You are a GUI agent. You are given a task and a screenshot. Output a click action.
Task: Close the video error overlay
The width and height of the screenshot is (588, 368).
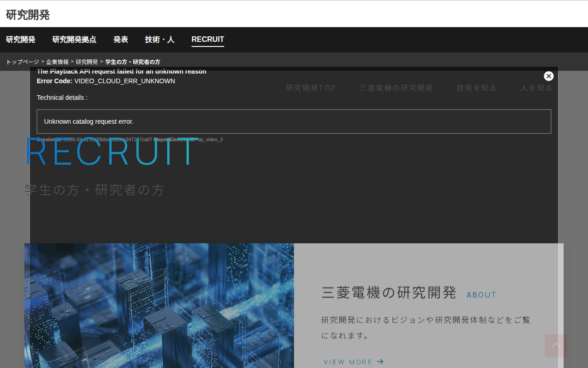pos(548,76)
